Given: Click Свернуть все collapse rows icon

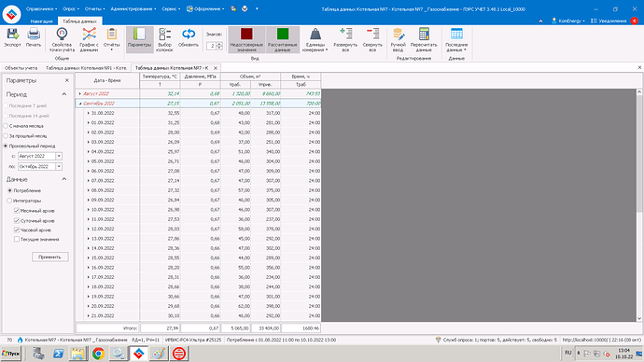Looking at the screenshot, I should pos(372,34).
